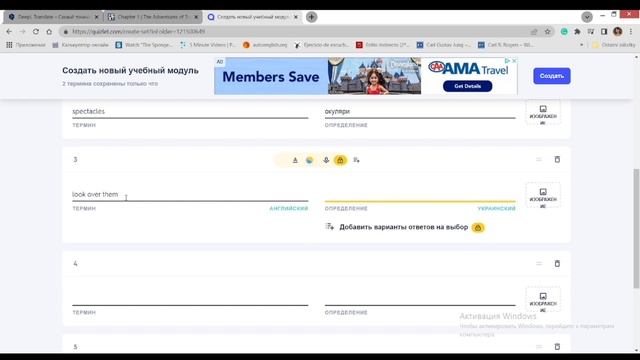This screenshot has width=640, height=360.
Task: Select text color formatting icon in card 3
Action: [x=295, y=160]
